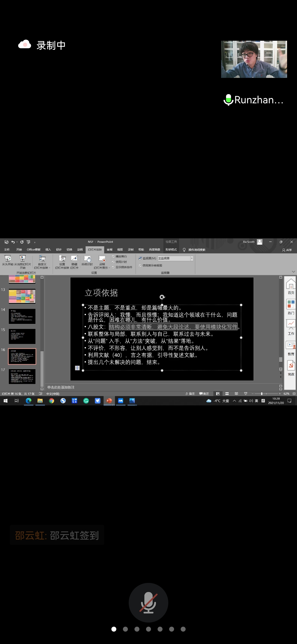297x644 pixels.
Task: Open the 工作 template category in sidebar
Action: click(x=291, y=328)
